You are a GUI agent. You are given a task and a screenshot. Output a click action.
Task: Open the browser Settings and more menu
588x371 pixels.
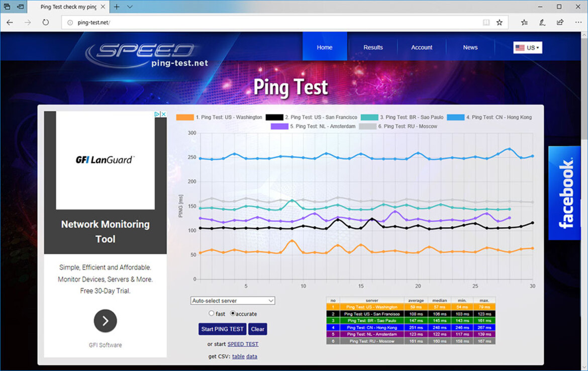578,23
